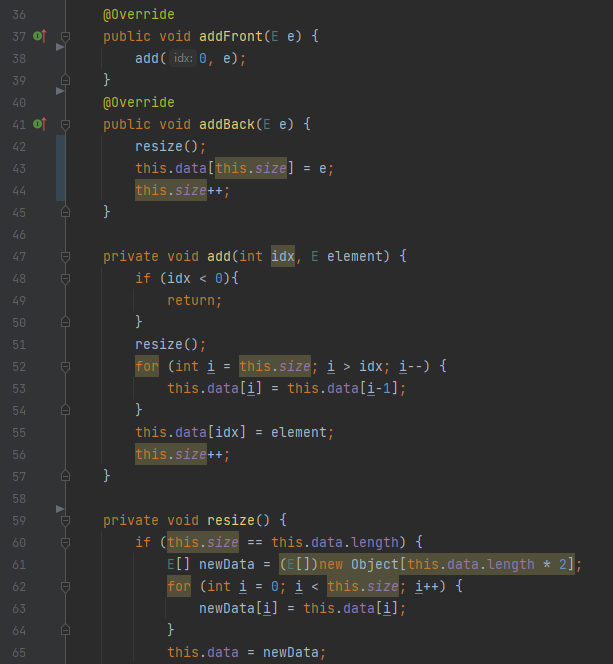Toggle fold of the if block on line 48
613x664 pixels.
[65, 278]
